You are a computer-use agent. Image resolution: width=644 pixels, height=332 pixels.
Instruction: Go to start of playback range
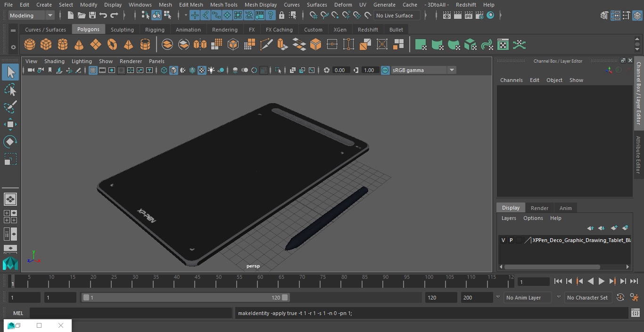click(x=558, y=281)
